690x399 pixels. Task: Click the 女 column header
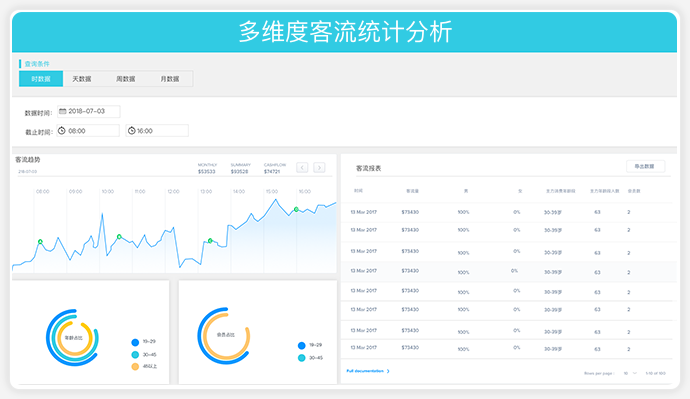pyautogui.click(x=520, y=191)
